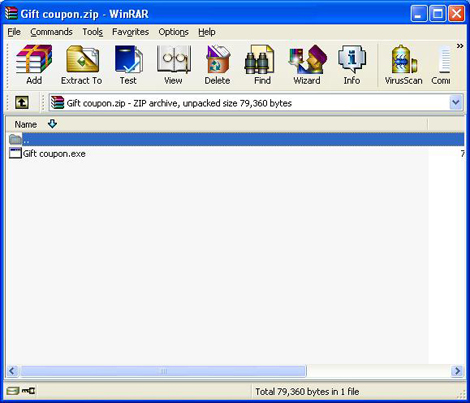Click the Add archive toolbar icon

coord(34,65)
